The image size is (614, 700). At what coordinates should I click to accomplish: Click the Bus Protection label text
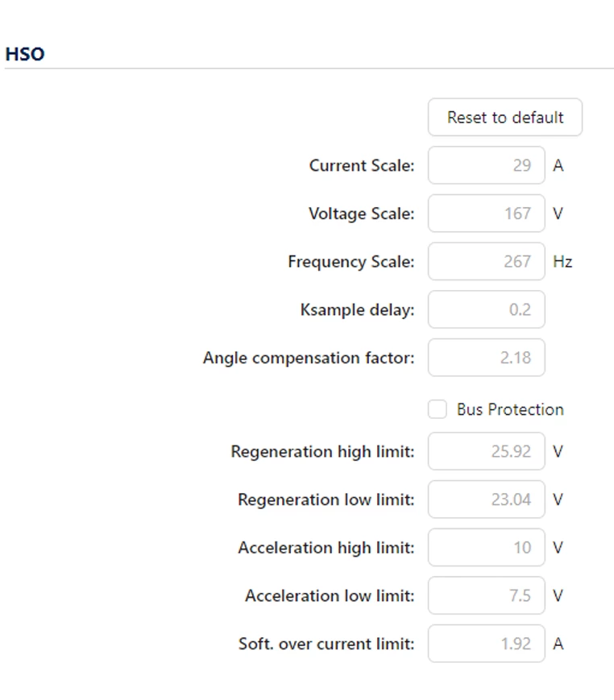coord(510,409)
